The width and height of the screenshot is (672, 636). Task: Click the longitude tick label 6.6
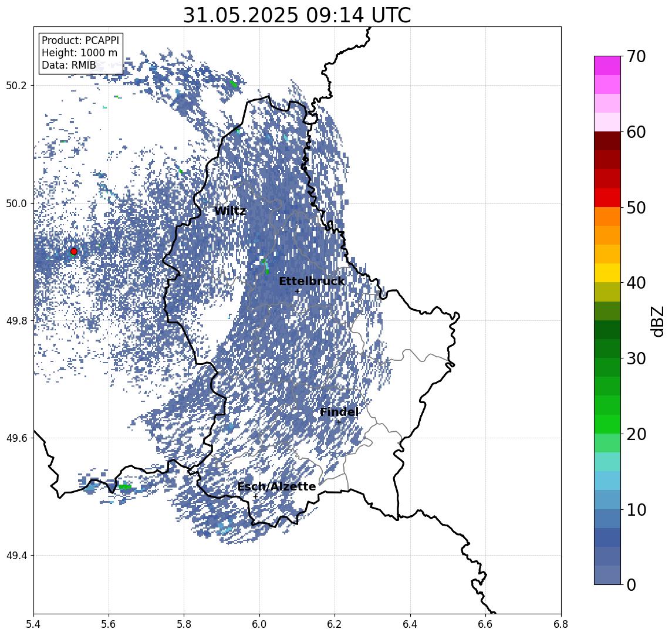[x=486, y=624]
